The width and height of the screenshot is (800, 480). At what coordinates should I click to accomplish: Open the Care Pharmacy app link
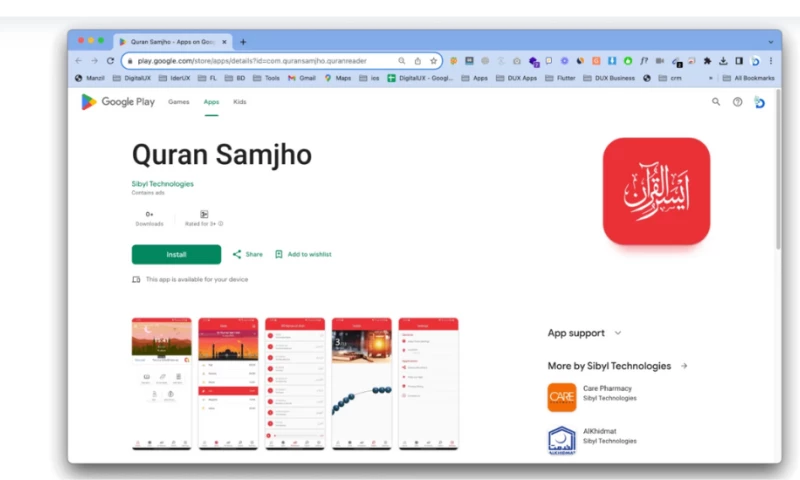pos(607,388)
